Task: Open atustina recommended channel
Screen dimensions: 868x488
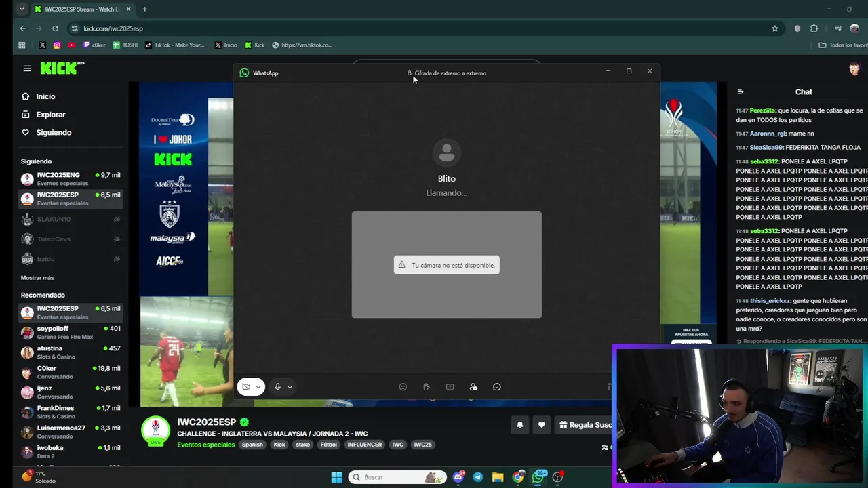Action: (x=71, y=352)
